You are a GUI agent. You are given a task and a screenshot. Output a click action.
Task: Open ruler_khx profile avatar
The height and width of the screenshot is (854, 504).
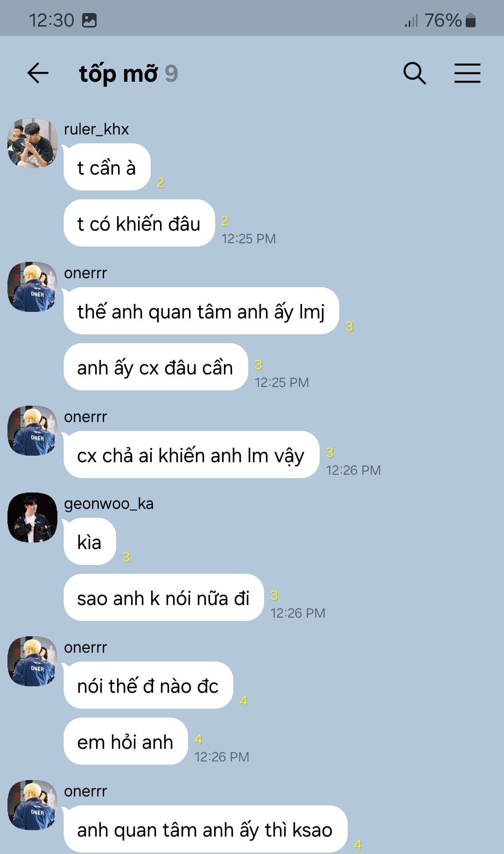32,143
